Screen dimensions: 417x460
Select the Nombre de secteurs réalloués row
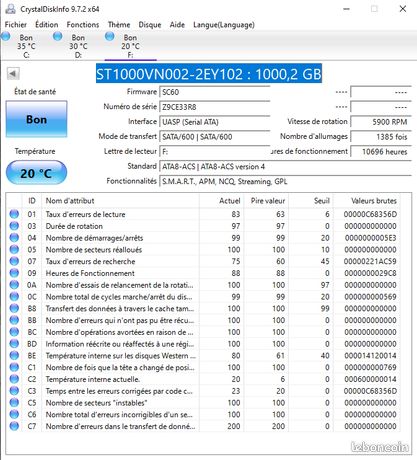[x=203, y=249]
